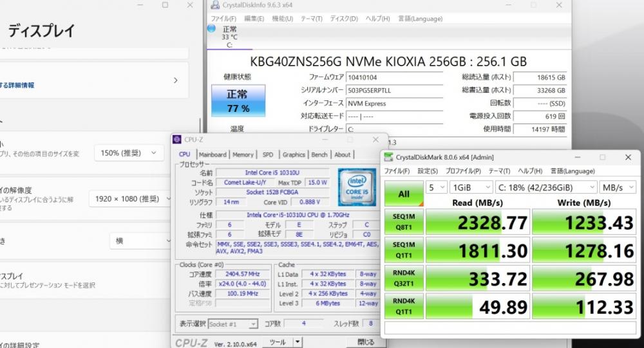Click the CrystalDiskInfo title bar icon
The height and width of the screenshot is (348, 644).
[x=215, y=5]
